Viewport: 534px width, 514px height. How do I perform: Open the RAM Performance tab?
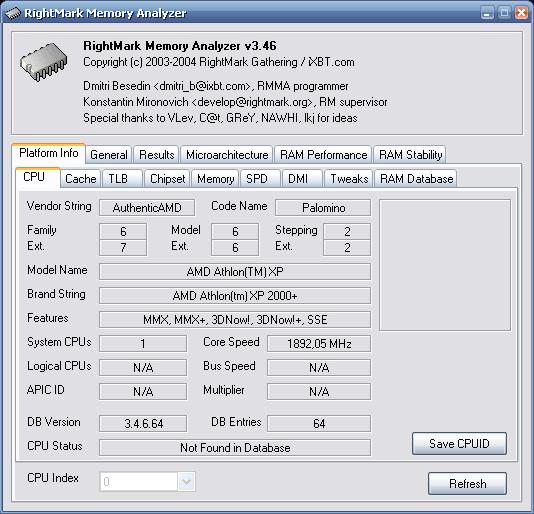[x=324, y=155]
